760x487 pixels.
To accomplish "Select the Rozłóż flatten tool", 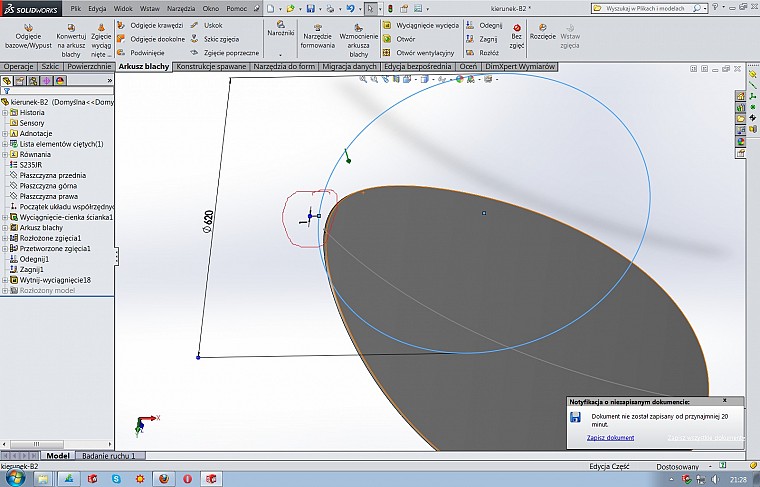I will coord(483,52).
